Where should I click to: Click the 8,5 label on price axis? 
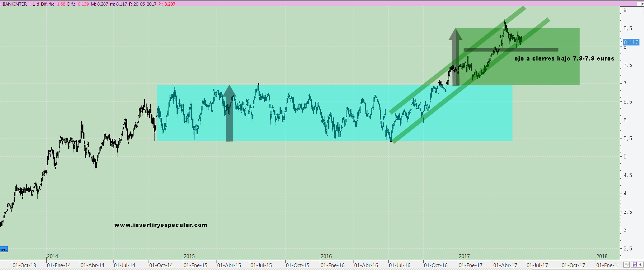point(628,28)
